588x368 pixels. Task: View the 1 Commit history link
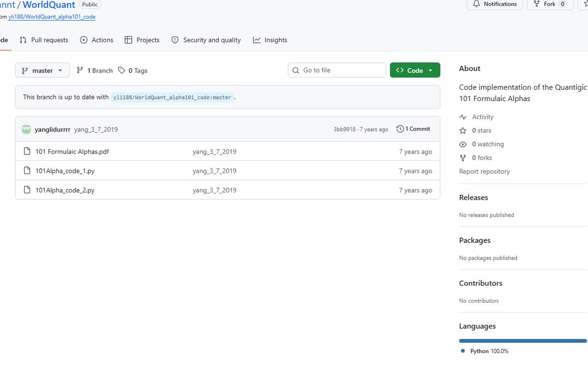tap(414, 129)
